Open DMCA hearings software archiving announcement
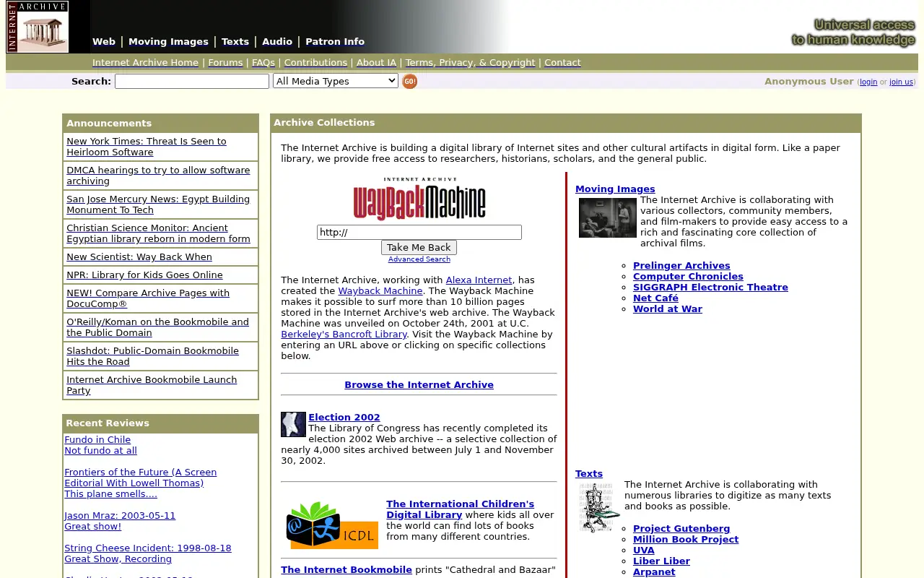This screenshot has height=578, width=924. [158, 176]
